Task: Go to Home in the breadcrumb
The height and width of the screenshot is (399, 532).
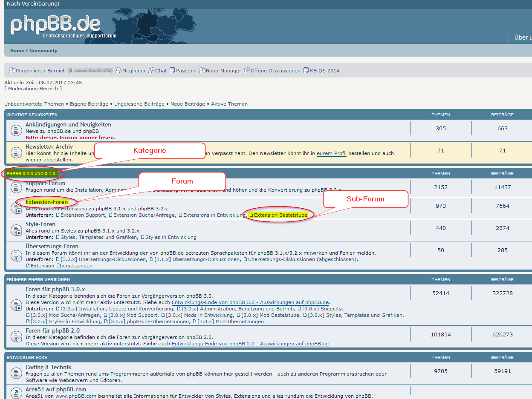Action: (x=17, y=51)
